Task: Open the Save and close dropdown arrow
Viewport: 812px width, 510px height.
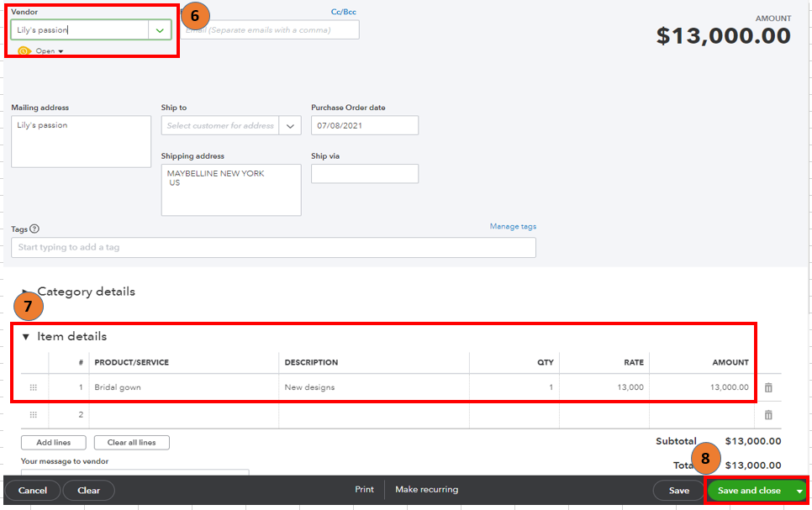Action: click(x=800, y=489)
